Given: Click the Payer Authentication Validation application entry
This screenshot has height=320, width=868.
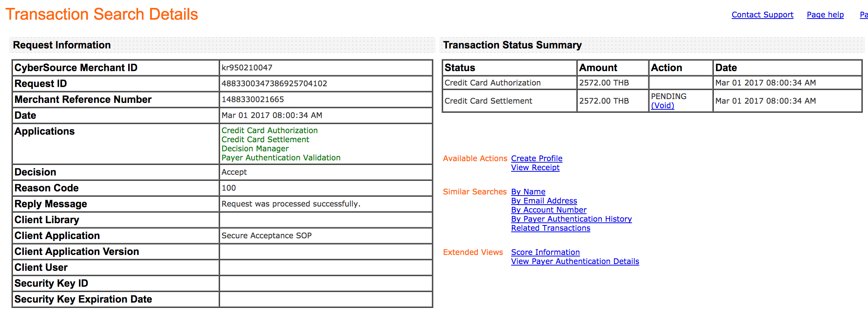Looking at the screenshot, I should click(281, 158).
